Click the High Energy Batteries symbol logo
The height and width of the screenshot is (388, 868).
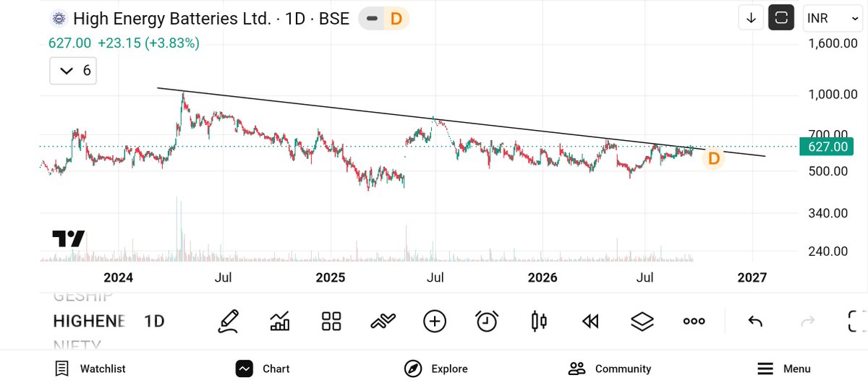(x=59, y=18)
